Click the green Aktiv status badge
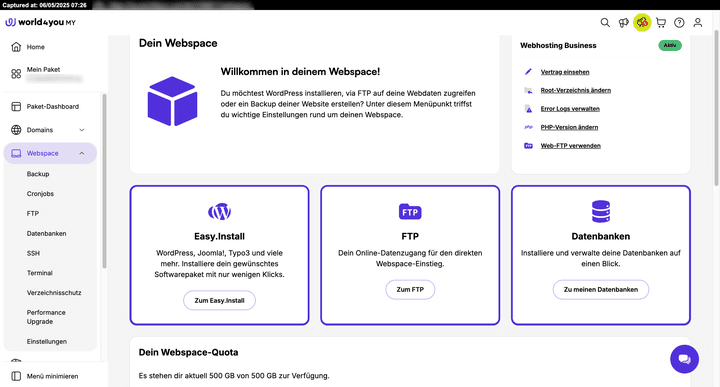720x387 pixels. (670, 45)
